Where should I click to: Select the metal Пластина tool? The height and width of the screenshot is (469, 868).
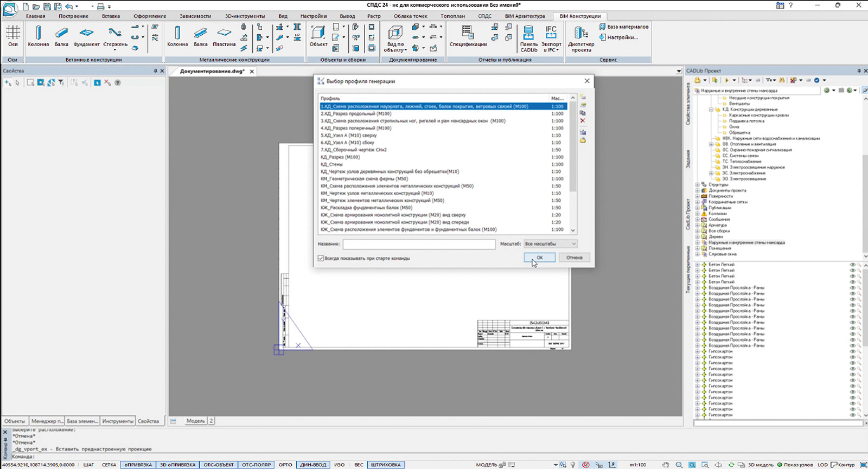(224, 36)
